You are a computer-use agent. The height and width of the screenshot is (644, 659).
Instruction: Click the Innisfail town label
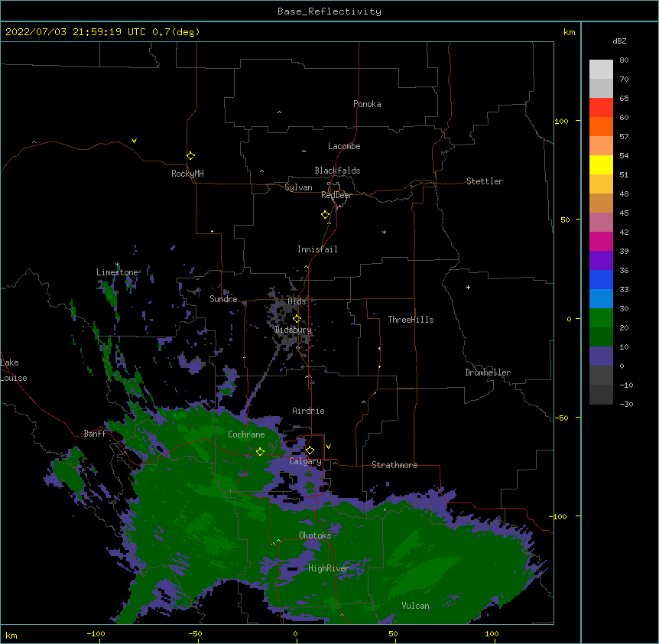317,249
